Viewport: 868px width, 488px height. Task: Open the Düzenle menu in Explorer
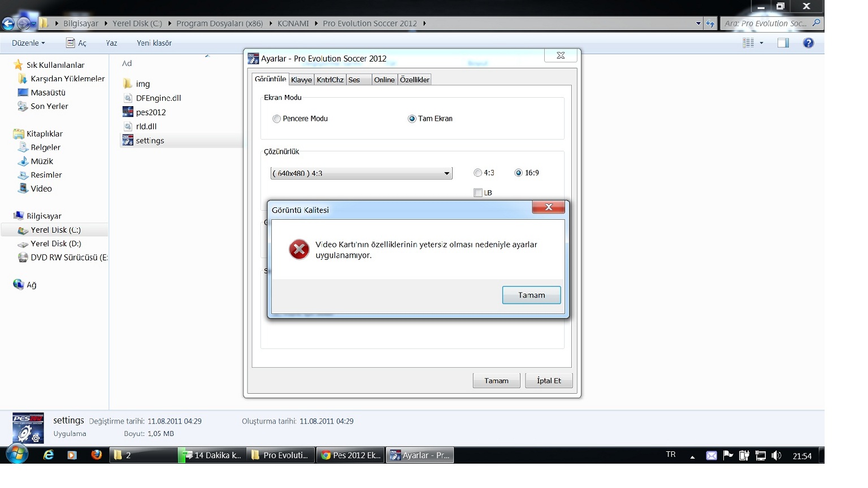click(x=28, y=43)
